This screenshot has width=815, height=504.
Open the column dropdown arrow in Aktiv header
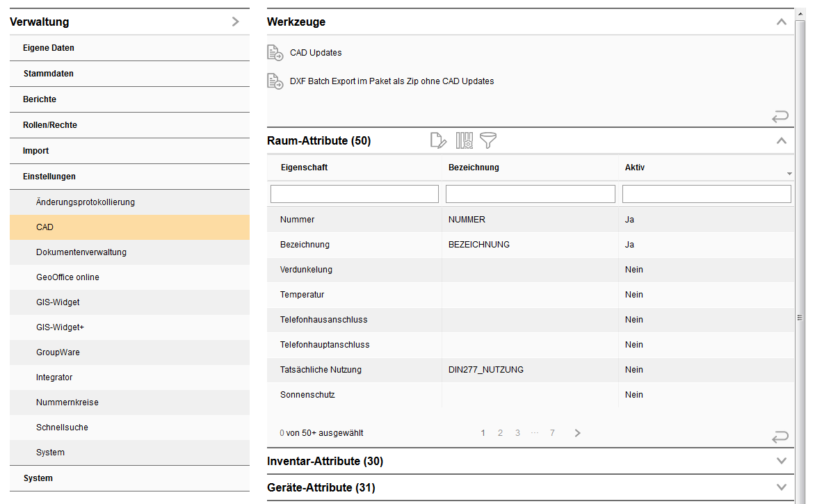pos(789,173)
